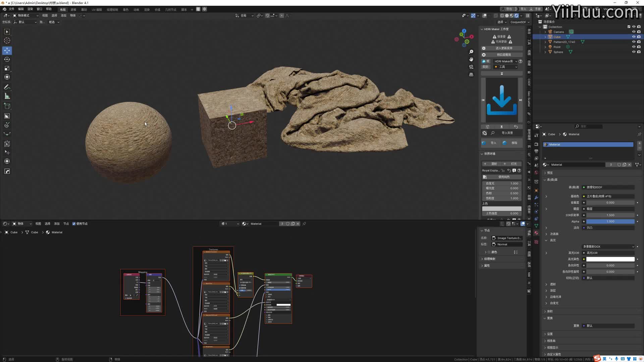
Task: Open Modifier Properties via the wrench icon
Action: click(x=536, y=198)
